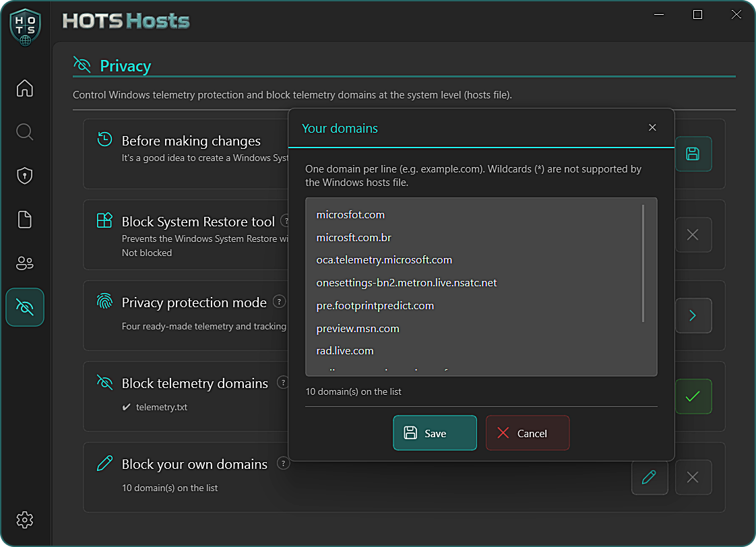Click the Block System Restore tool icon

(x=104, y=220)
